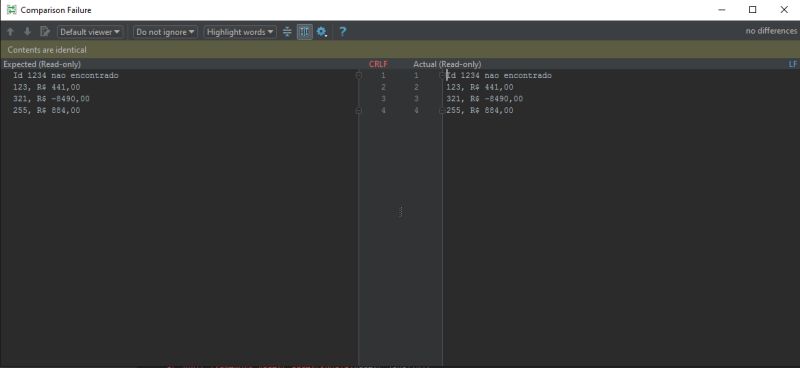Viewport: 800px width, 368px height.
Task: Click Actual line '123, R$ 441,00'
Action: 480,87
